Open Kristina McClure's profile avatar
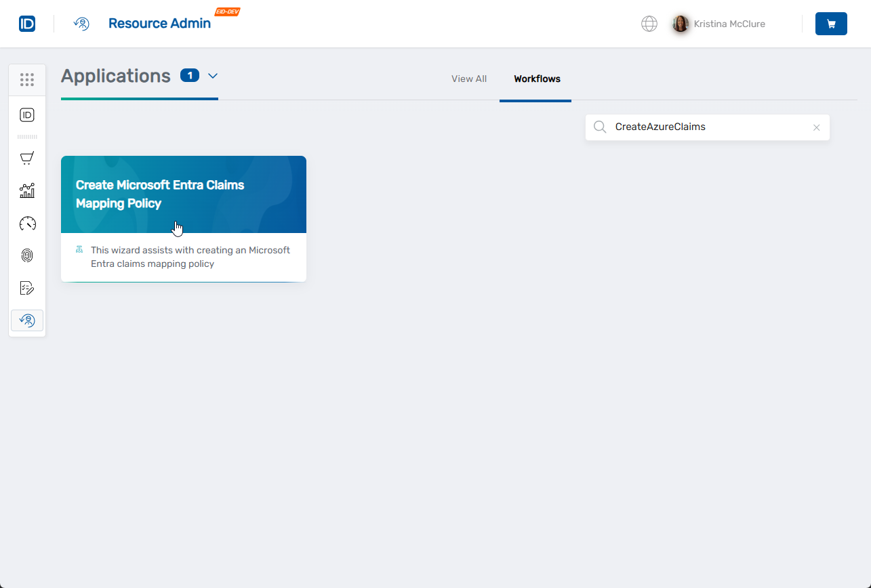Viewport: 871px width, 588px height. [680, 24]
